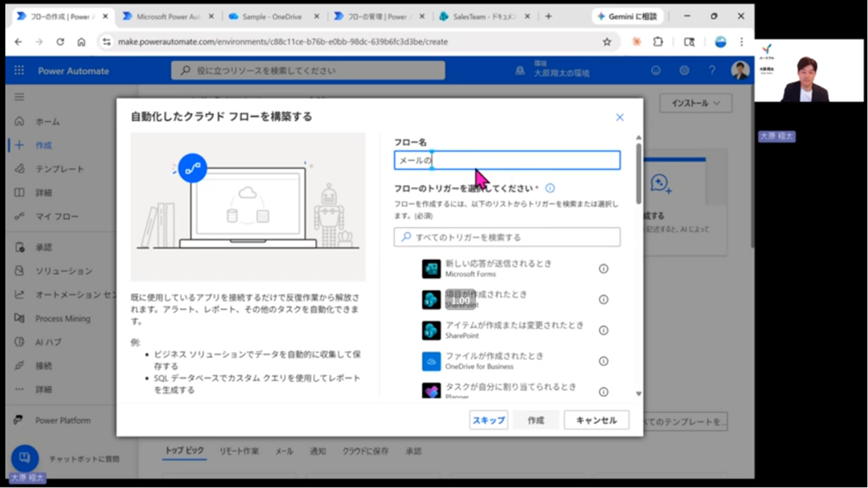This screenshot has height=488, width=868.
Task: Open マイ フロー in the sidebar
Action: pos(57,216)
